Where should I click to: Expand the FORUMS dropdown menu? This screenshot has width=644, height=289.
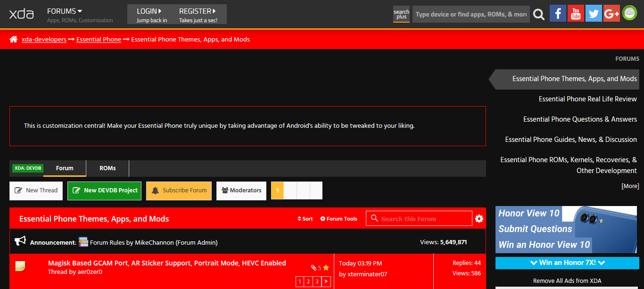65,11
